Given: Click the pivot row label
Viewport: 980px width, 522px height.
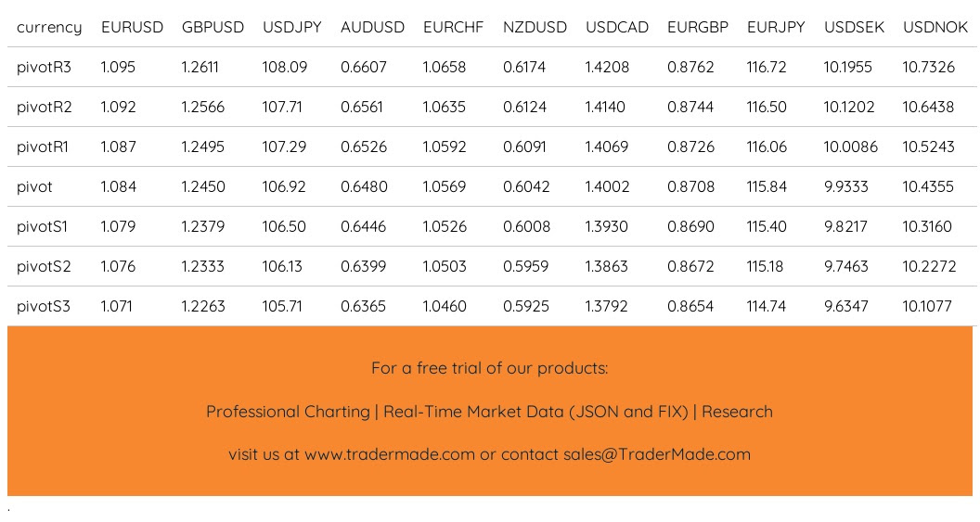Looking at the screenshot, I should pos(34,186).
